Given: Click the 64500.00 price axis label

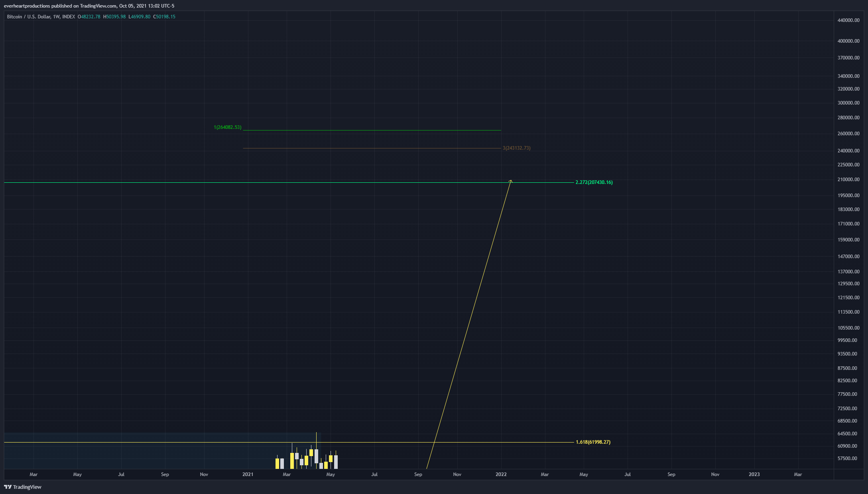Looking at the screenshot, I should point(847,434).
